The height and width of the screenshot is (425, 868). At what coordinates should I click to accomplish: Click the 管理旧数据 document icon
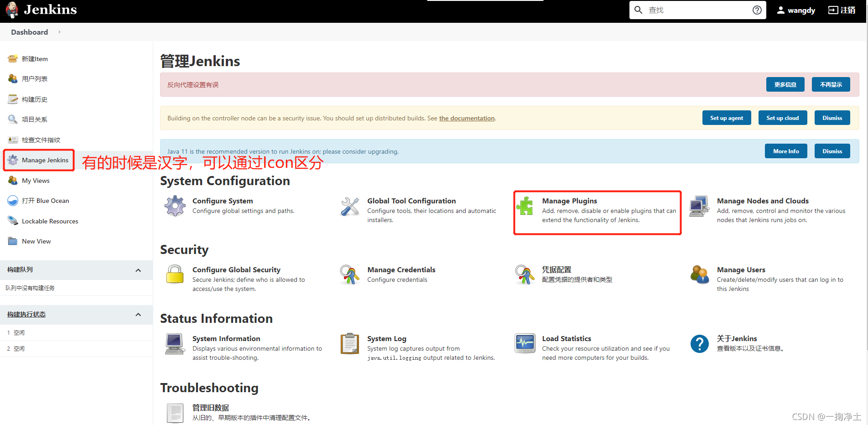(175, 413)
